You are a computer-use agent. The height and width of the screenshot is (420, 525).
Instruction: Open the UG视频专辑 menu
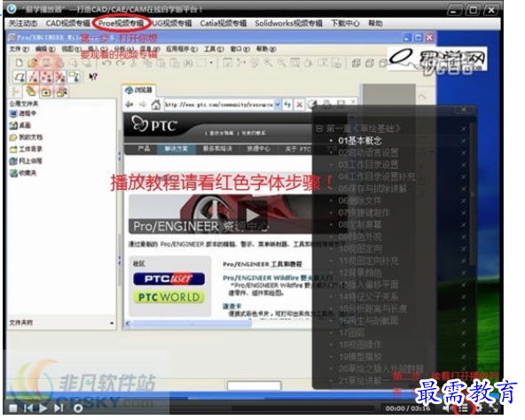point(172,23)
